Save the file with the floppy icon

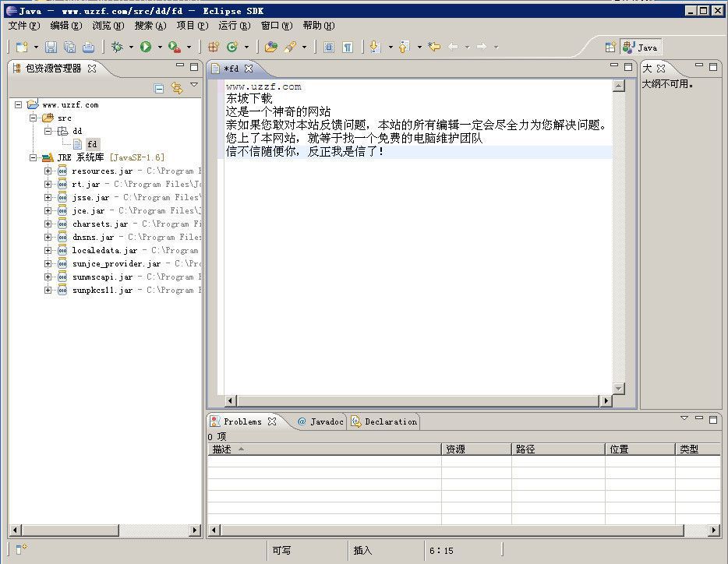tap(51, 47)
